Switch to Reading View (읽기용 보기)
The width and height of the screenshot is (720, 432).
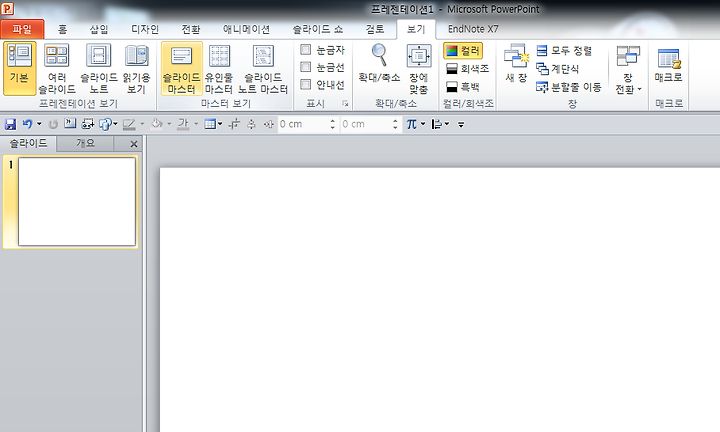click(x=136, y=68)
